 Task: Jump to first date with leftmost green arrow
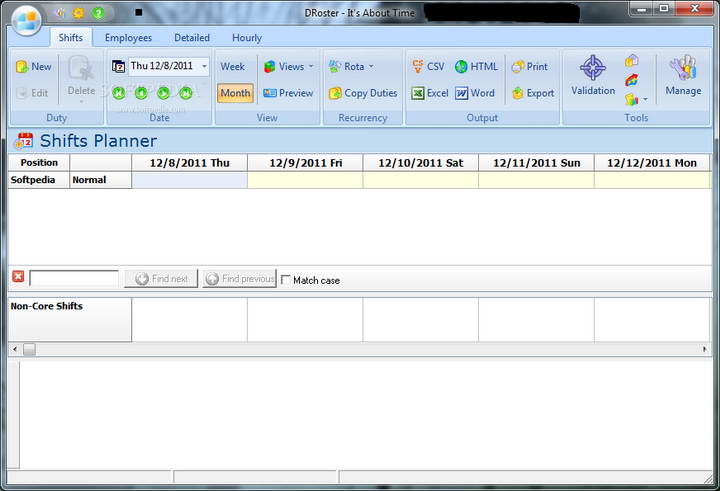click(x=119, y=93)
